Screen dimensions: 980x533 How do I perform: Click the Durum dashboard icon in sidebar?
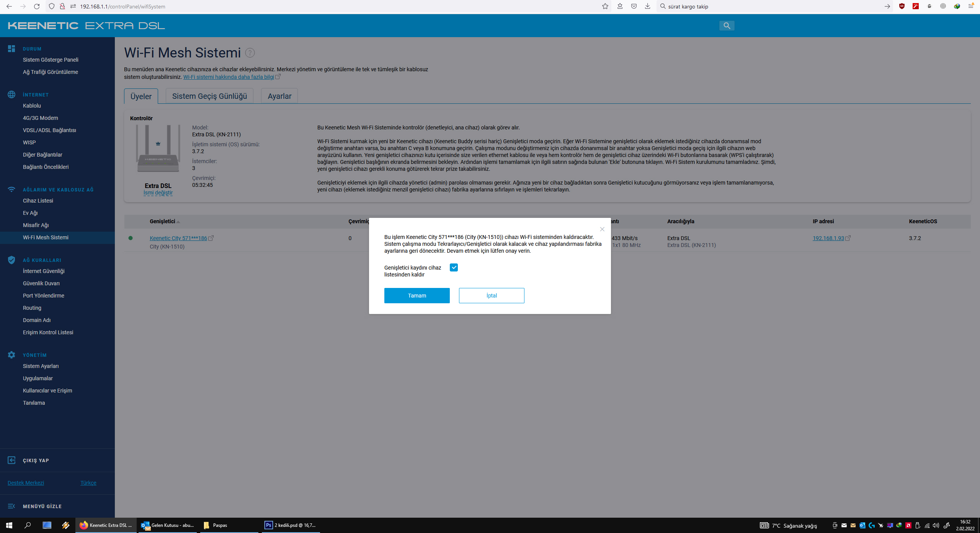pyautogui.click(x=11, y=49)
